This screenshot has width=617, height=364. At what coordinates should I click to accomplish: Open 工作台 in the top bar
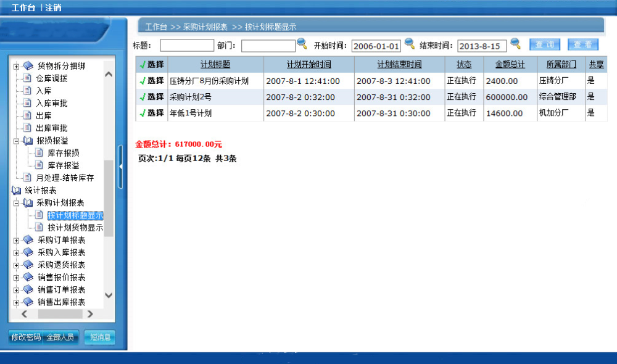(x=23, y=7)
